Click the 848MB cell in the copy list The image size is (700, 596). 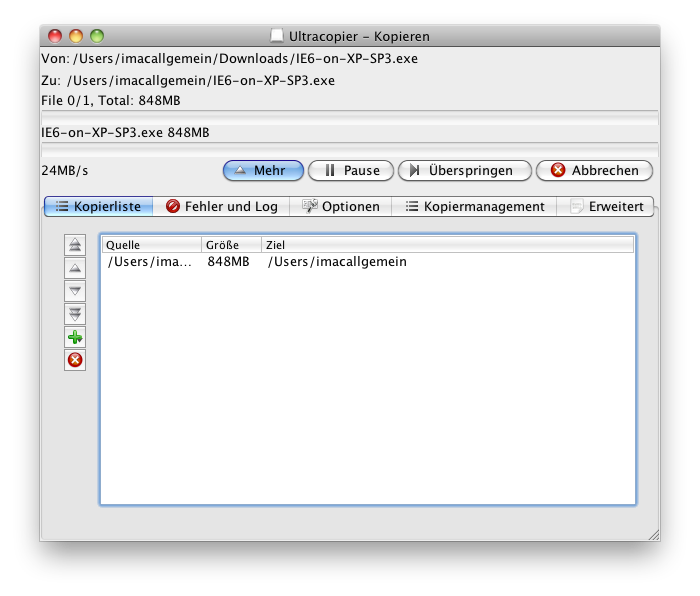228,262
